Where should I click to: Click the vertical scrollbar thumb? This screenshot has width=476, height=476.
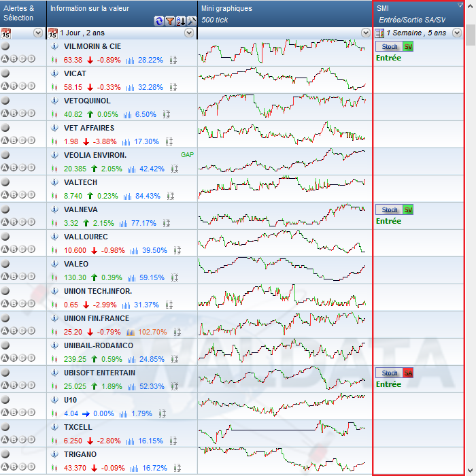pyautogui.click(x=471, y=35)
